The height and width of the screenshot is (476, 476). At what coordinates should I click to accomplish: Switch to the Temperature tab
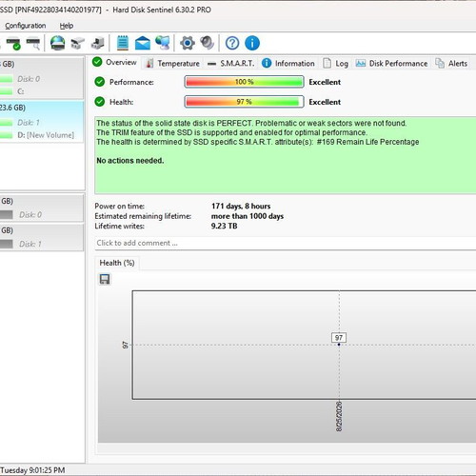click(x=172, y=64)
